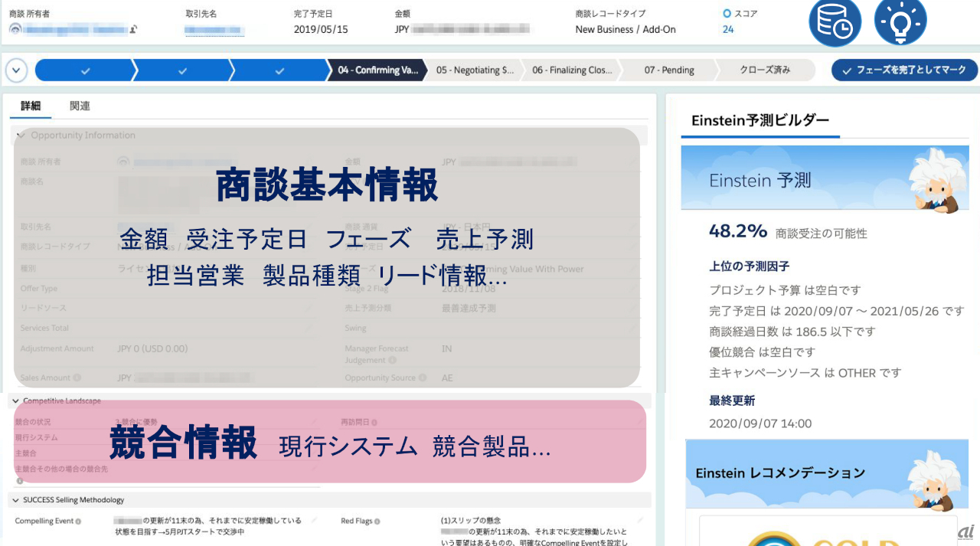Viewport: 980px width, 546px height.
Task: Open the blurred 取引先名 account link
Action: coord(214,30)
